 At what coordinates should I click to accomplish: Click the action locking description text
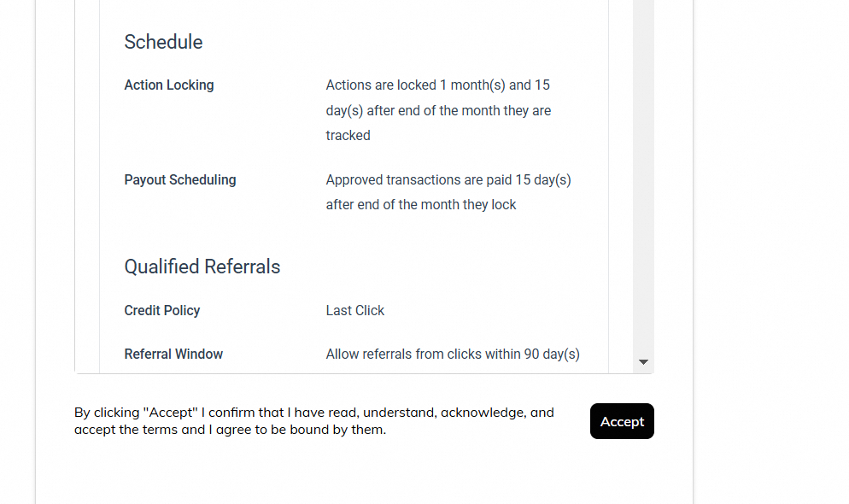point(438,110)
